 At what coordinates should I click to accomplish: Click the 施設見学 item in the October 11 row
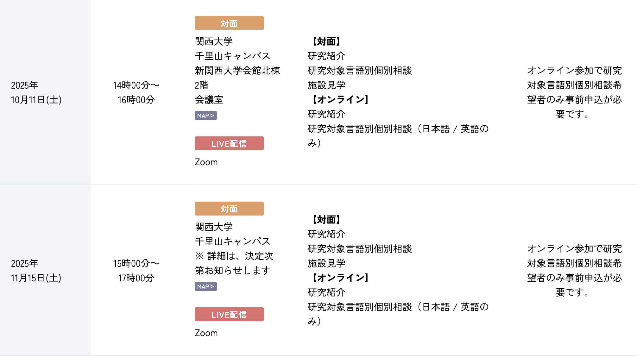click(x=326, y=85)
